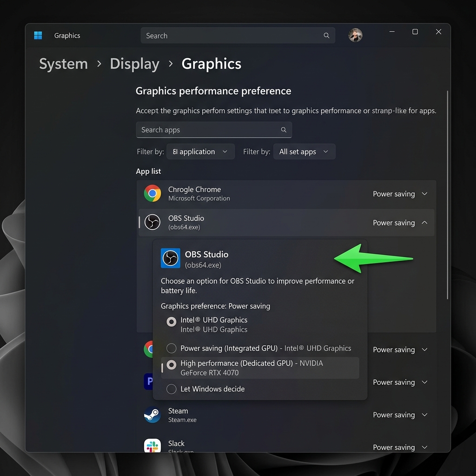
Task: Open the 'All set apps' filter dropdown
Action: [x=304, y=152]
